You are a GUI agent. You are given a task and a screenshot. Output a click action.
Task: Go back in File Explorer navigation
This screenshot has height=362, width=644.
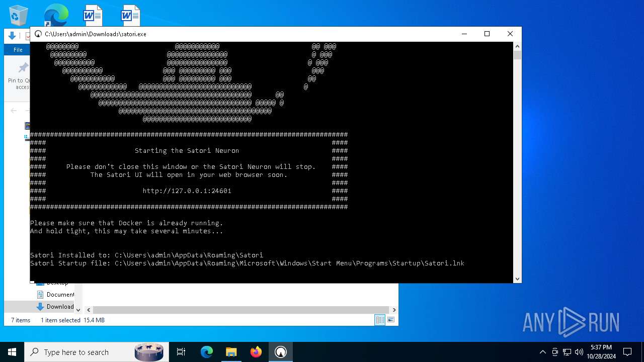point(14,111)
